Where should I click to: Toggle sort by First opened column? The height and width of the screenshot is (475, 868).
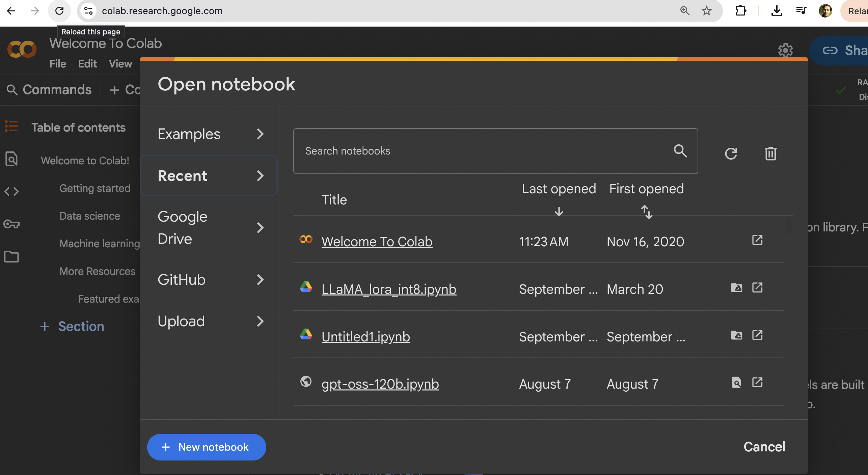tap(646, 212)
